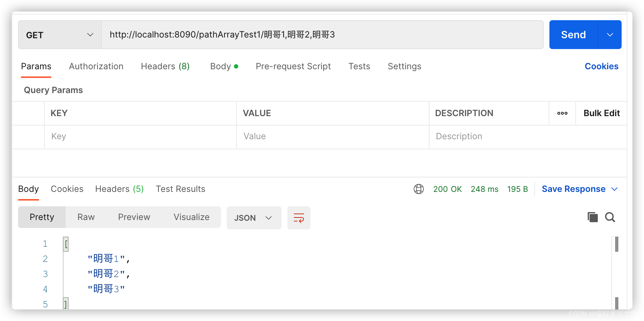Screen dimensions: 644x321
Task: Click the VALUE column header
Action: pos(257,113)
